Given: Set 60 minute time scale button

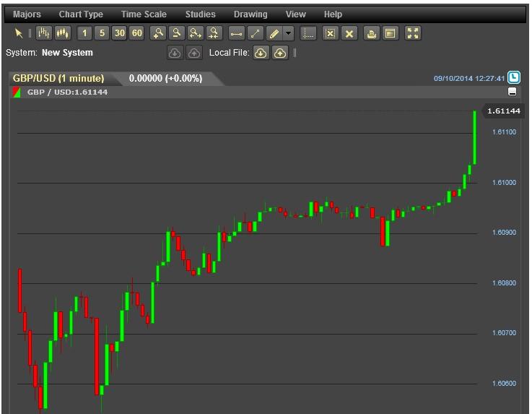Looking at the screenshot, I should point(136,33).
